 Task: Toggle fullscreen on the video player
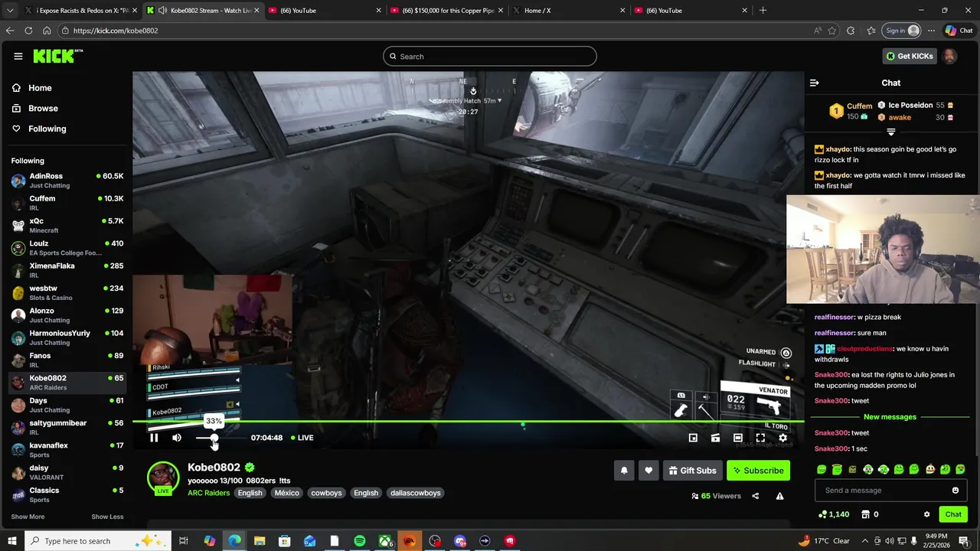[760, 438]
